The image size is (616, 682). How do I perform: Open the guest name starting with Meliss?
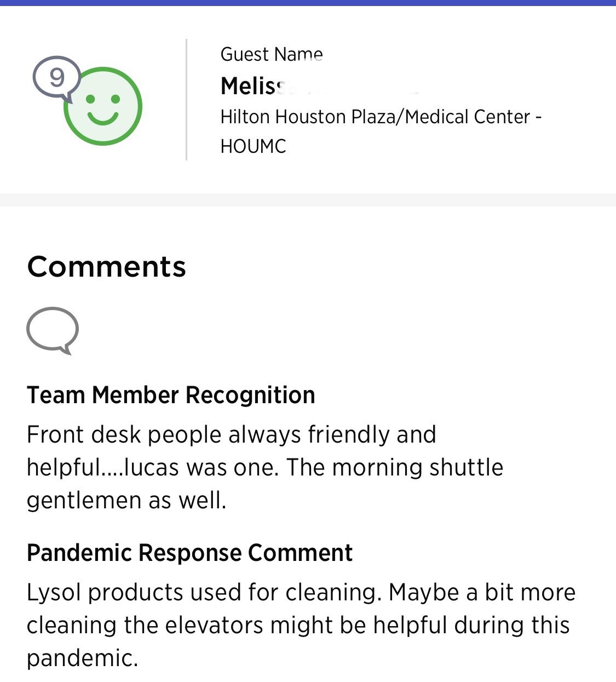253,86
